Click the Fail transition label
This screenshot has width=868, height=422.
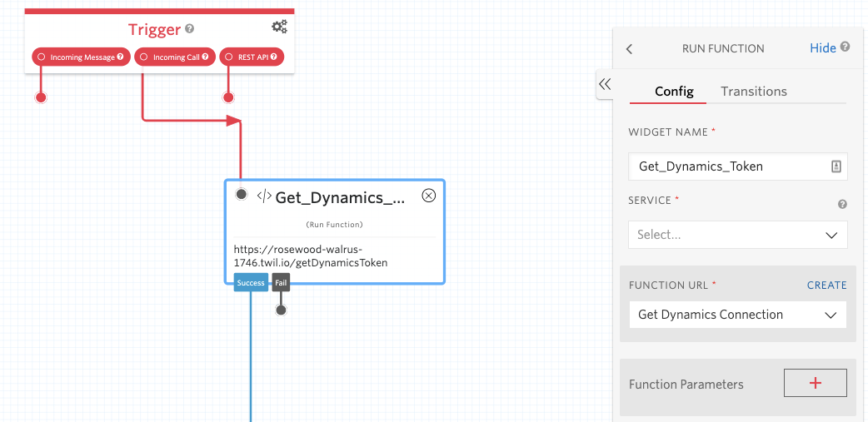pyautogui.click(x=281, y=283)
